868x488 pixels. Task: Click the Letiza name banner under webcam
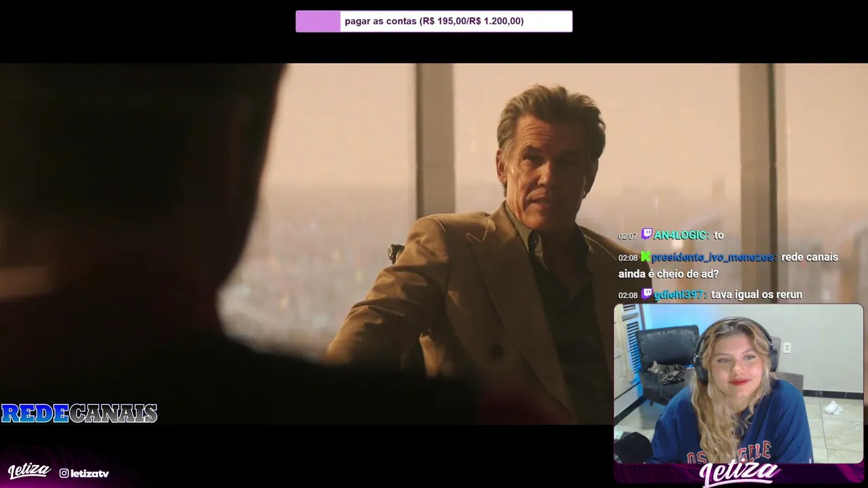click(738, 474)
